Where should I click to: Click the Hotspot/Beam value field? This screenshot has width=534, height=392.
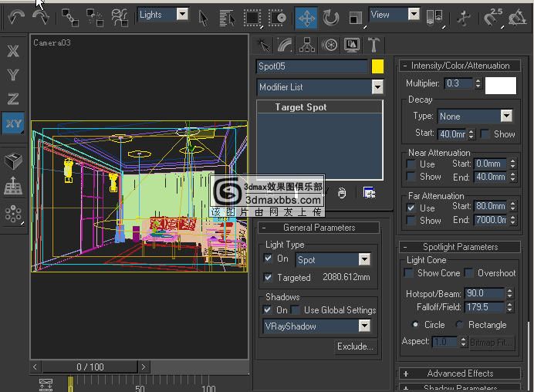[485, 293]
